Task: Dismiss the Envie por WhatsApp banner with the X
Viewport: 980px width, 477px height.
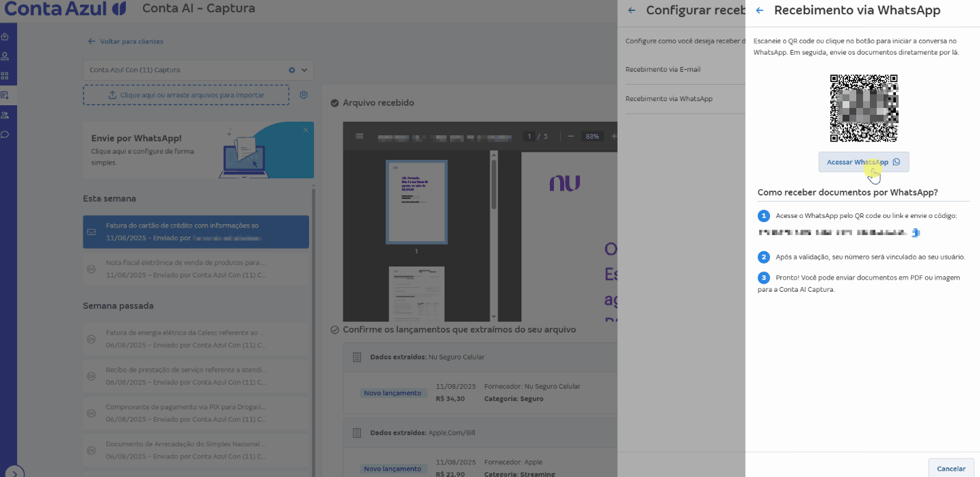Action: [305, 128]
